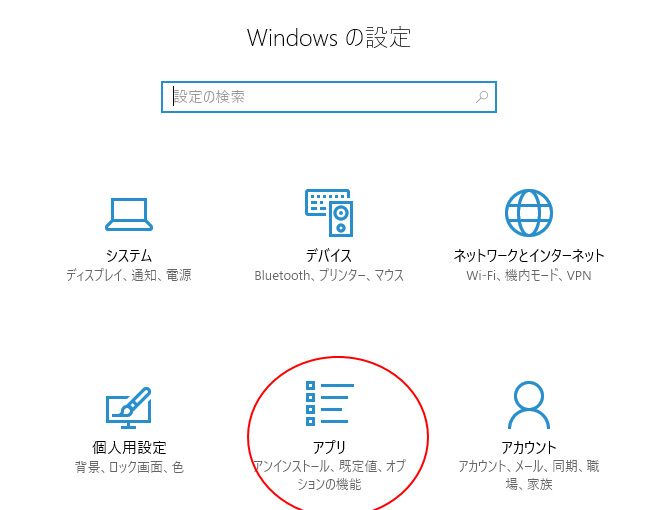Click アンインストール、既定値 description text
The width and height of the screenshot is (657, 510).
(329, 475)
